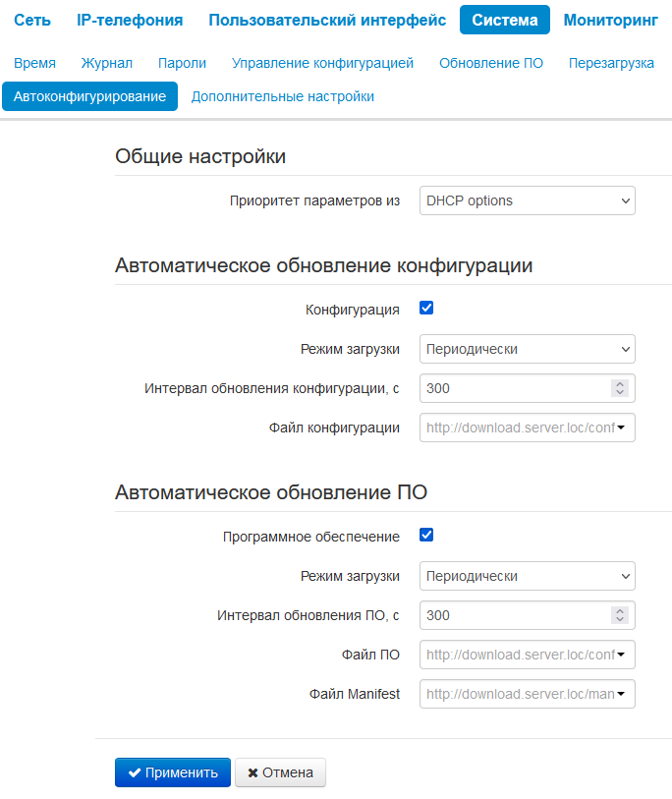Expand Файл конфигурации dropdown arrow

[622, 428]
